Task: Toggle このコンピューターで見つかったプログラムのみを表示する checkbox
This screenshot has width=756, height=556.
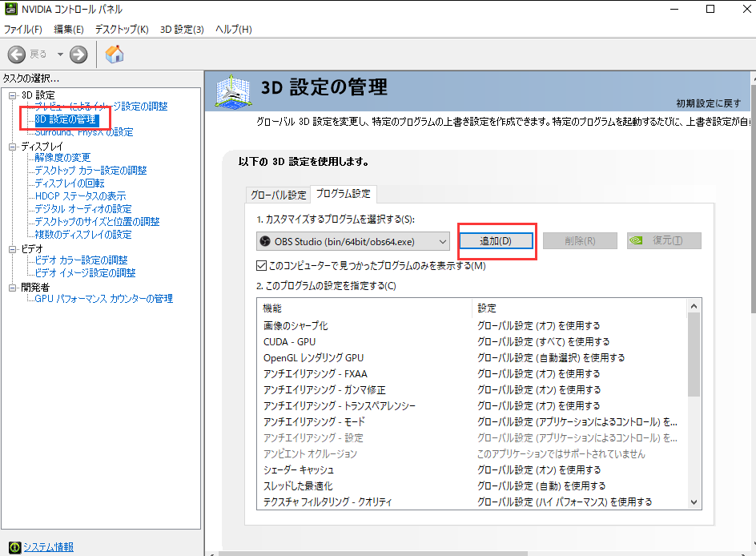Action: pyautogui.click(x=261, y=266)
